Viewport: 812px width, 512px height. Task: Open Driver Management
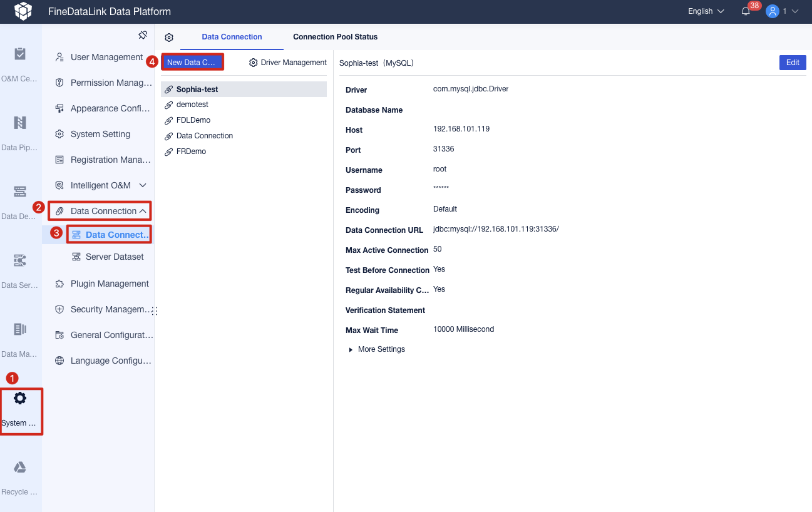pos(288,62)
